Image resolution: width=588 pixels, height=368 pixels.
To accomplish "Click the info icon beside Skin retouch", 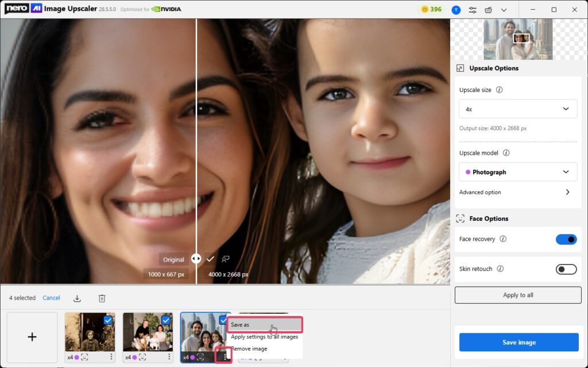I will coord(500,269).
